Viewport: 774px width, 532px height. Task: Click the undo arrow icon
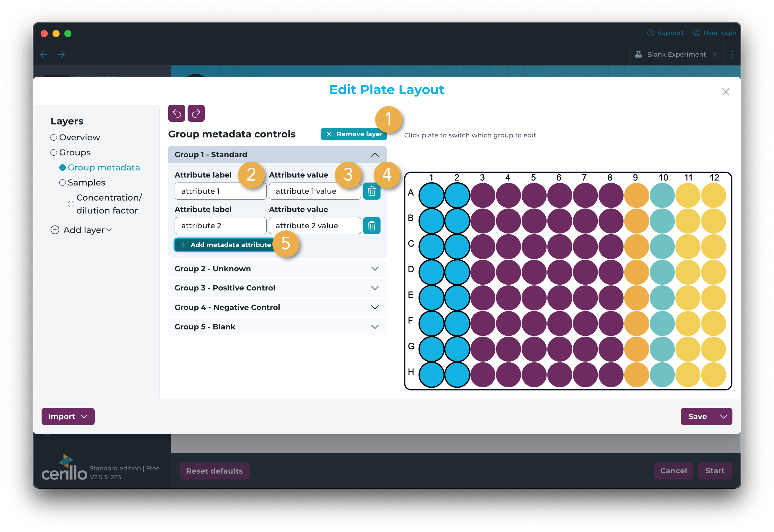tap(177, 113)
